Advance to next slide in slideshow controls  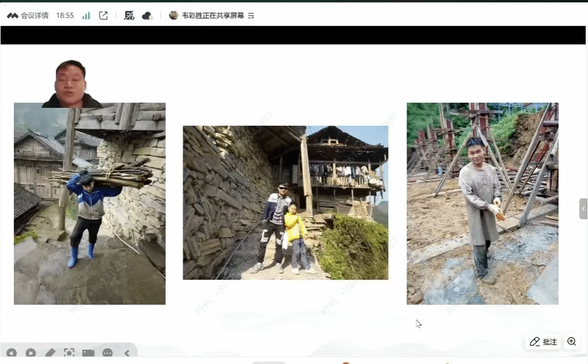coord(31,352)
